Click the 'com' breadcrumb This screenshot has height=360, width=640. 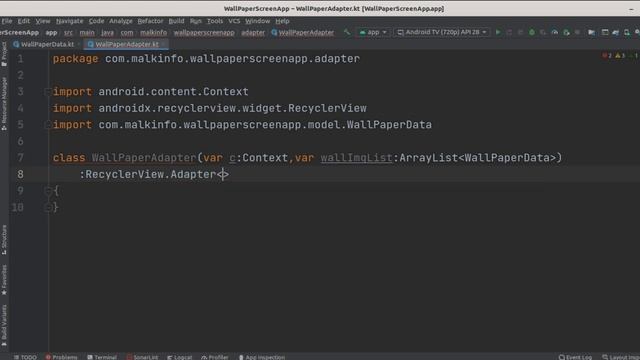click(127, 32)
